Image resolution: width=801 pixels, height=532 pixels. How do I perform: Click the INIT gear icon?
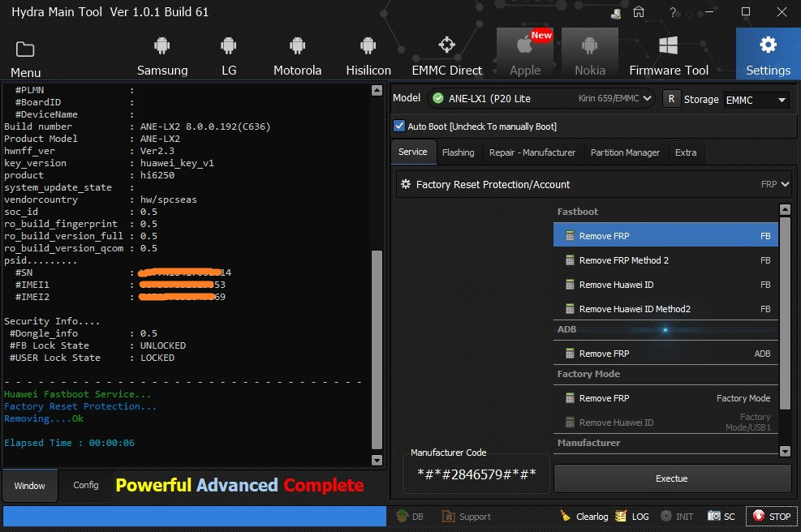pos(666,516)
